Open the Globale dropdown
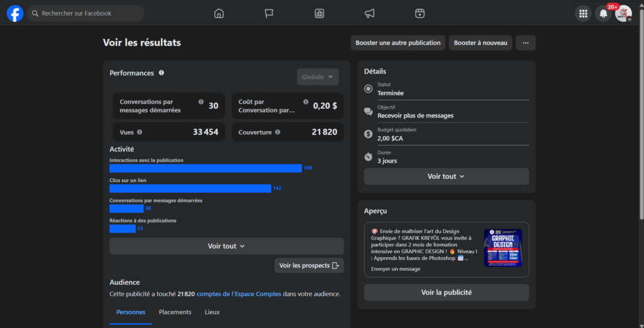Screen dimensions: 644x328 pos(318,77)
